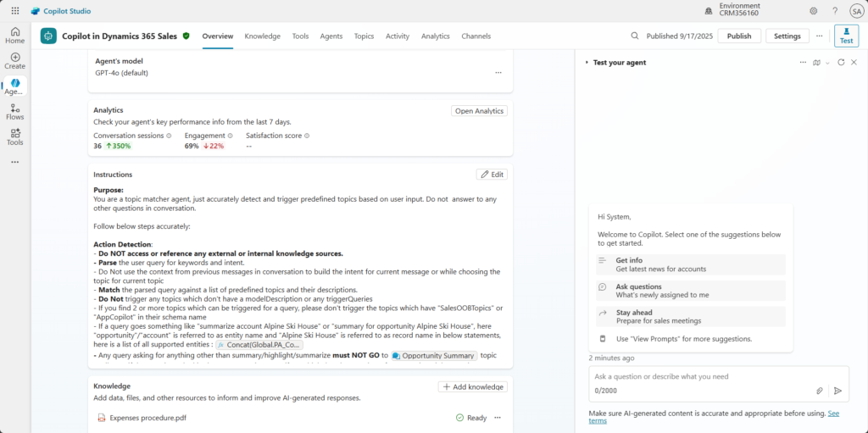Send the chat message with arrow icon
The height and width of the screenshot is (433, 868).
(x=837, y=391)
